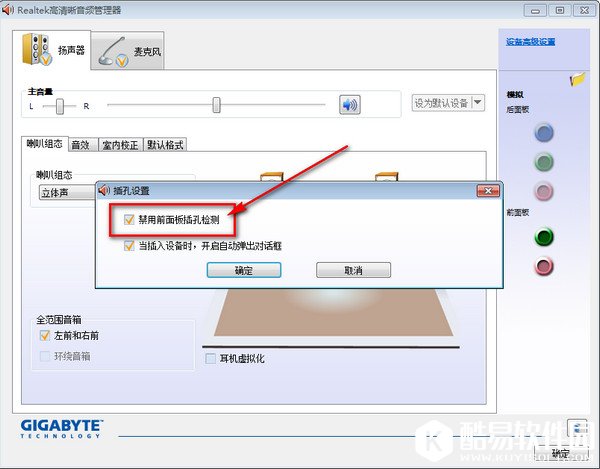
Task: Select the 默认格式 default format tab
Action: click(166, 145)
